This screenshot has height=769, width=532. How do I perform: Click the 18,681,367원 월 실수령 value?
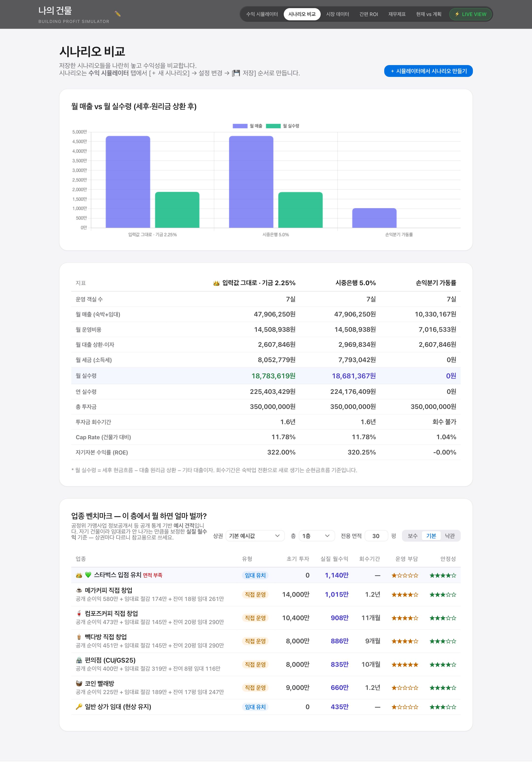(354, 376)
